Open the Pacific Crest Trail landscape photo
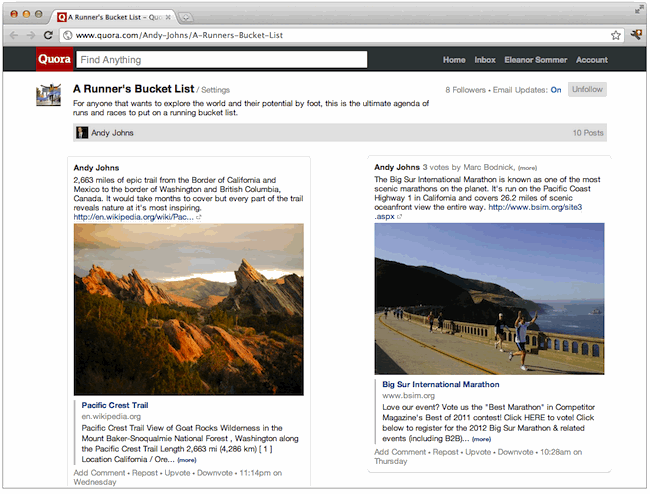650x494 pixels. [x=189, y=310]
